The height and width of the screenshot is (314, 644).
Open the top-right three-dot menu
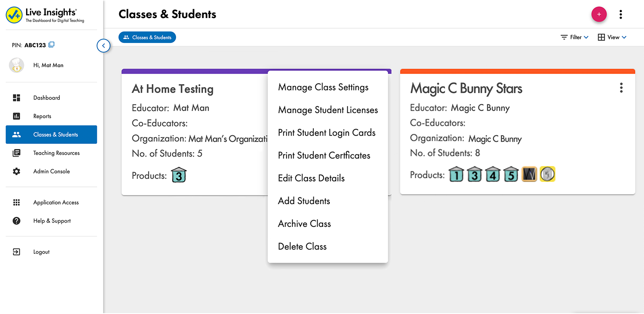[x=620, y=15]
